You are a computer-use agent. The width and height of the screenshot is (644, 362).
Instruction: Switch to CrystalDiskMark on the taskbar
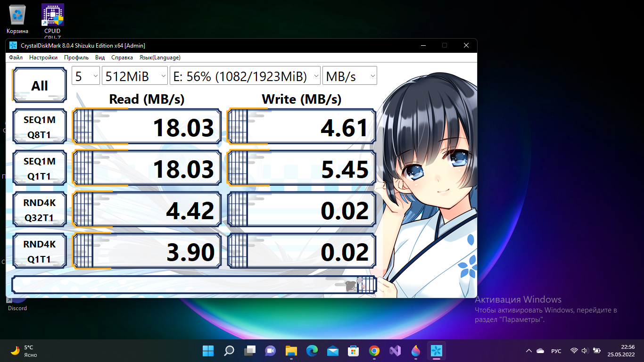tap(436, 351)
